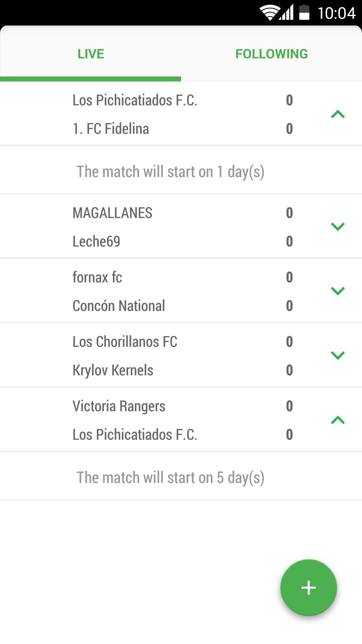Viewport: 362px width, 644px height.
Task: Switch to the FOLLOWING tab
Action: click(x=271, y=54)
